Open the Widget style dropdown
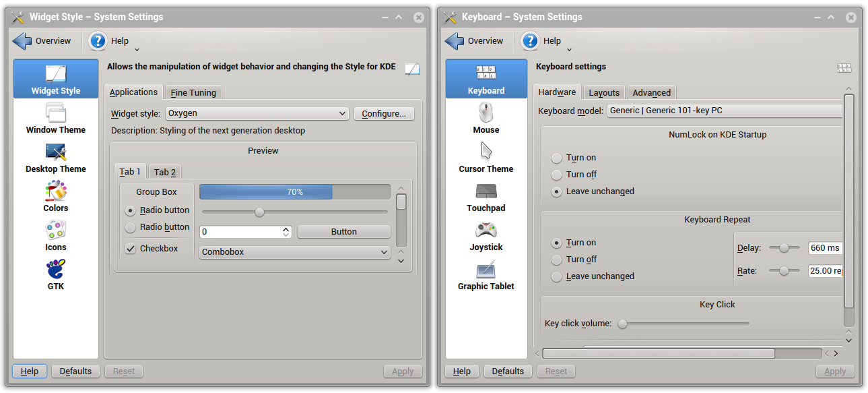868x393 pixels. point(257,113)
